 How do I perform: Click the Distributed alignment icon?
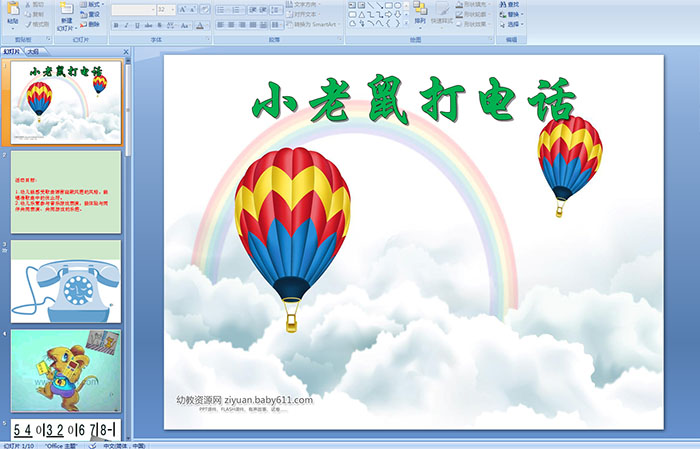click(x=263, y=25)
